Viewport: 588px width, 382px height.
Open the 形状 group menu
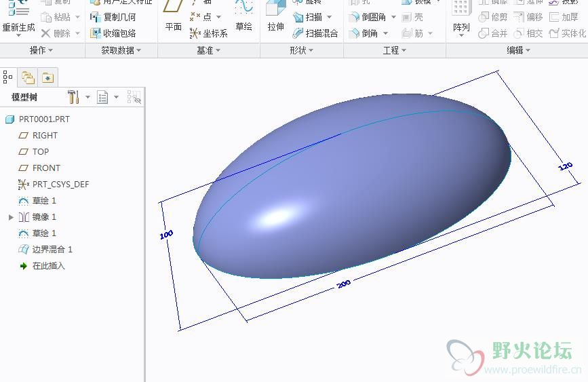pos(301,50)
